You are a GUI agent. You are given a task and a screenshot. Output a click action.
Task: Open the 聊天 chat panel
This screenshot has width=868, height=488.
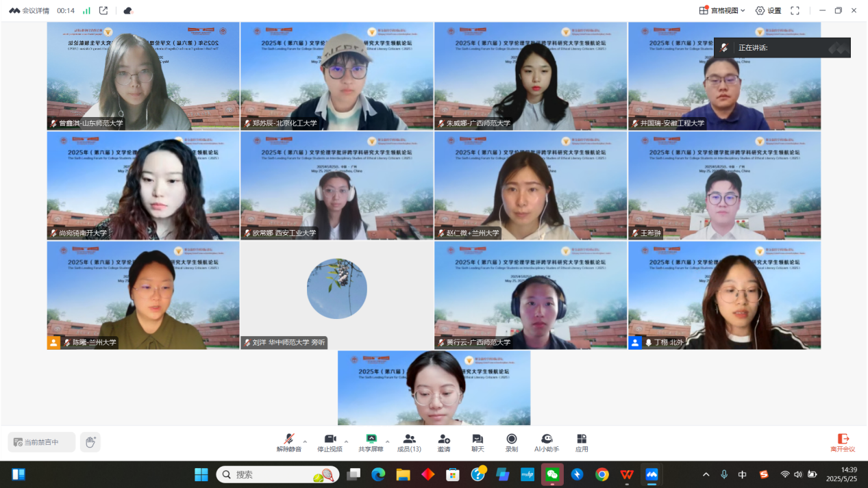[x=478, y=442]
